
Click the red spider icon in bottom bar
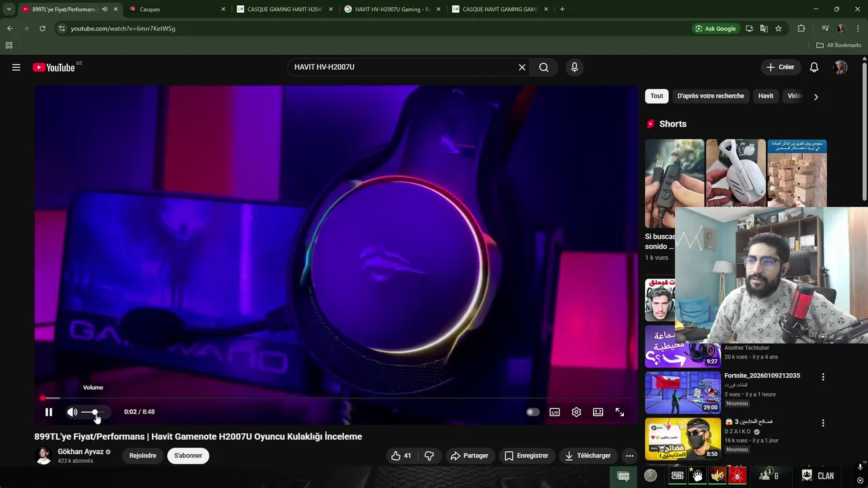pos(737,476)
